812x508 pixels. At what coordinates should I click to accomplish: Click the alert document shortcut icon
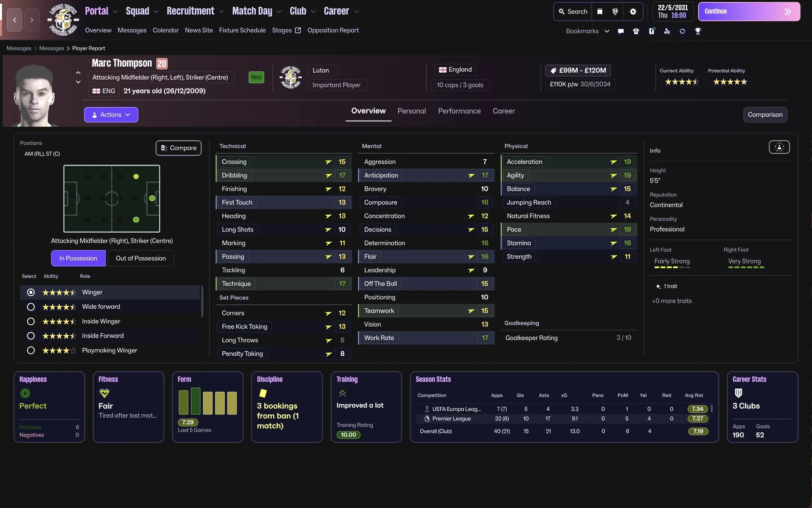click(x=652, y=31)
